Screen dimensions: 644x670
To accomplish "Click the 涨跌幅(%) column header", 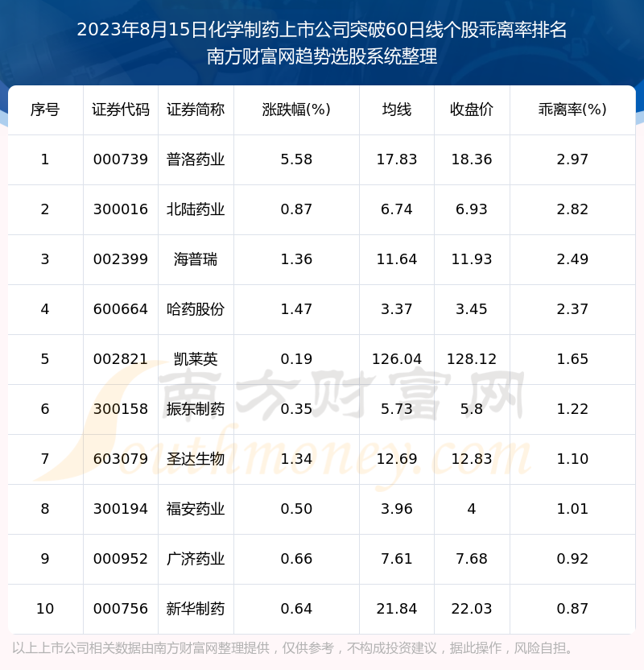I will pos(296,110).
